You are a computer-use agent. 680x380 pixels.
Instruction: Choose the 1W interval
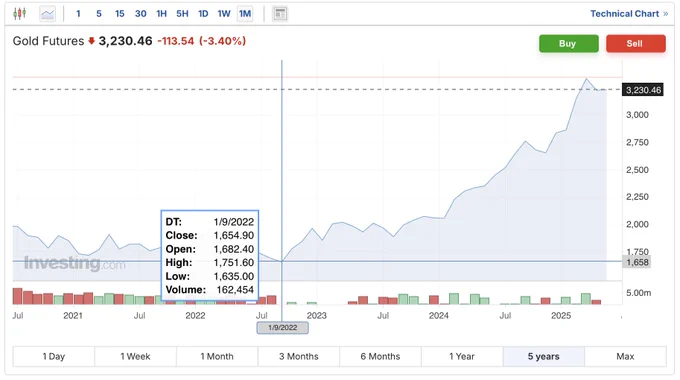pyautogui.click(x=224, y=14)
